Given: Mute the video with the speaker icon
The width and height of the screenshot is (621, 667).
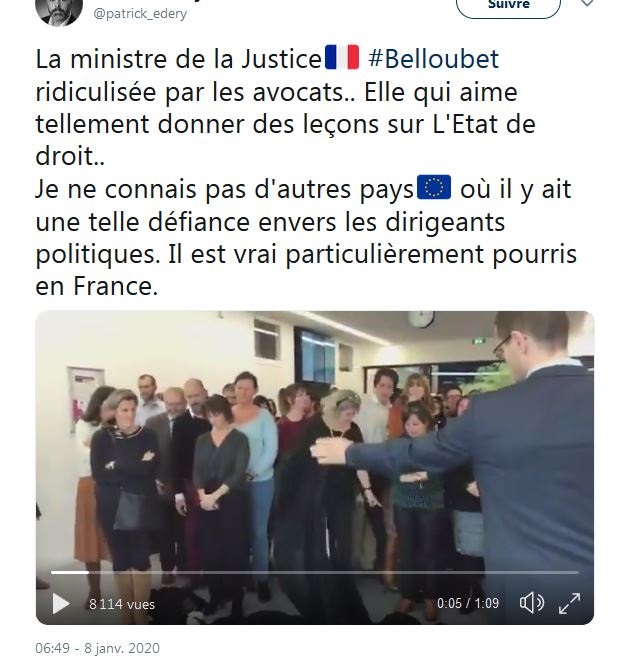Looking at the screenshot, I should pyautogui.click(x=531, y=603).
